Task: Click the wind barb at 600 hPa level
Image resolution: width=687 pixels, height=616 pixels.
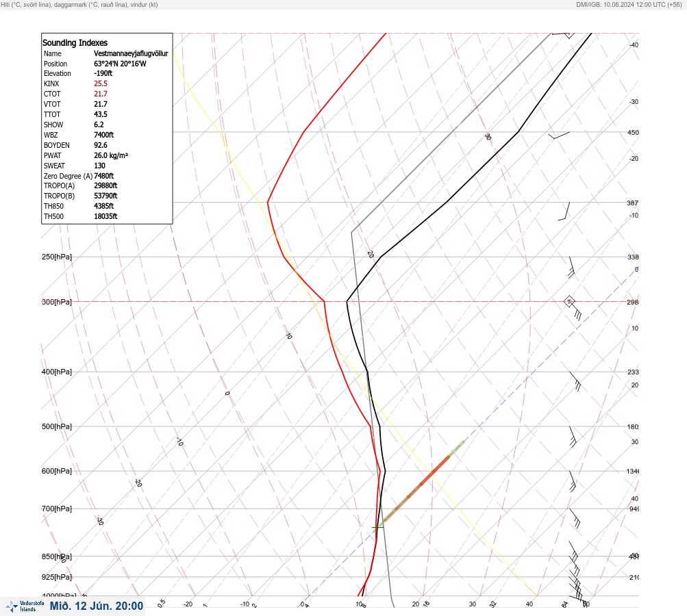Action: 572,480
